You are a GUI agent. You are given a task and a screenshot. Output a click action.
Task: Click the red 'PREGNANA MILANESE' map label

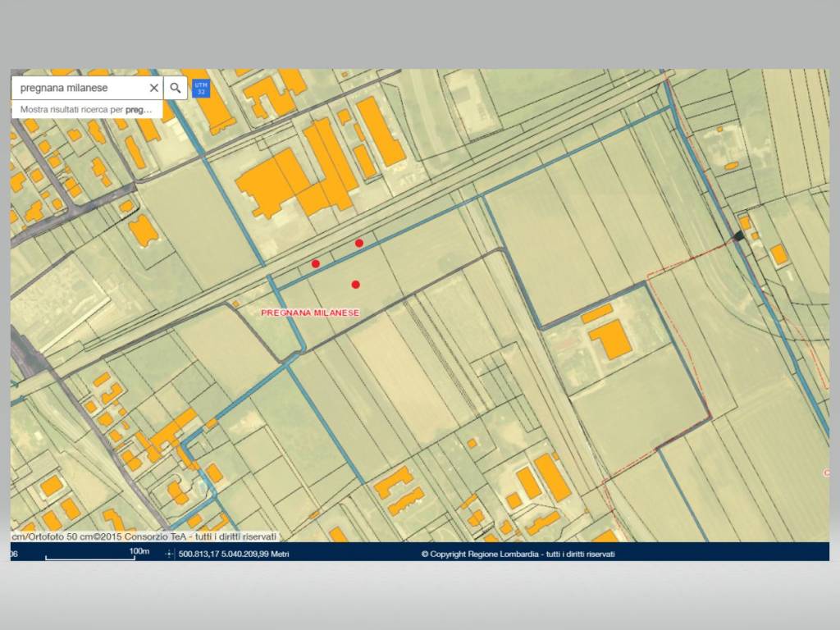(x=310, y=313)
